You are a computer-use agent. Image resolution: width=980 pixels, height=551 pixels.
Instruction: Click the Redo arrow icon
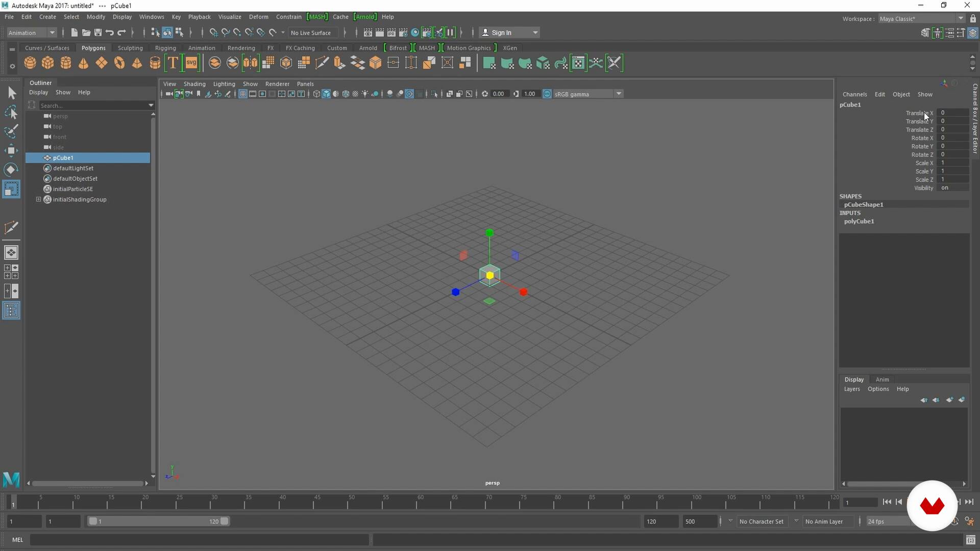tap(121, 33)
